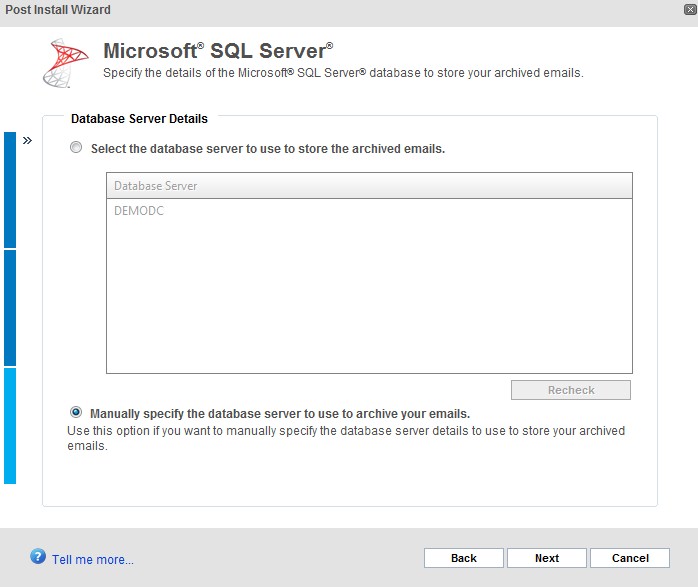The image size is (698, 587).
Task: Click the Post Install Wizard title bar
Action: [x=341, y=10]
